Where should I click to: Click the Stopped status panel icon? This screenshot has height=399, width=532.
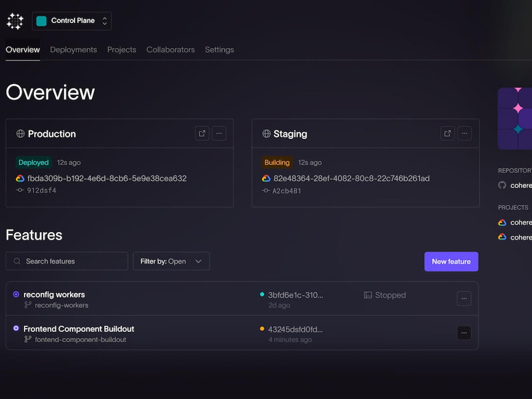pos(368,295)
